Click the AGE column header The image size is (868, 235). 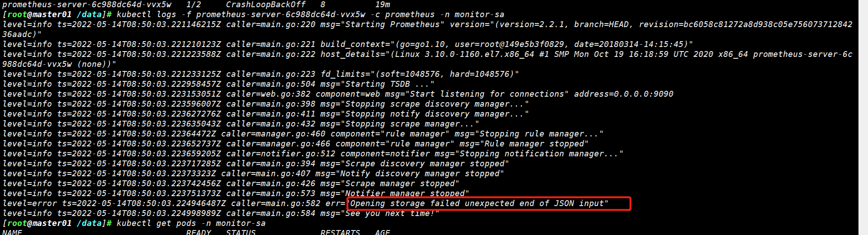(382, 232)
